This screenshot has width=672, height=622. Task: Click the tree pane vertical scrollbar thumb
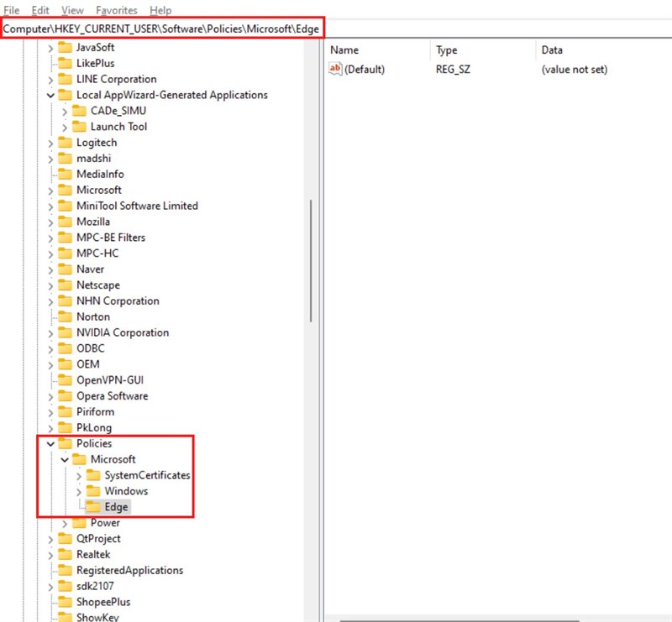point(311,261)
